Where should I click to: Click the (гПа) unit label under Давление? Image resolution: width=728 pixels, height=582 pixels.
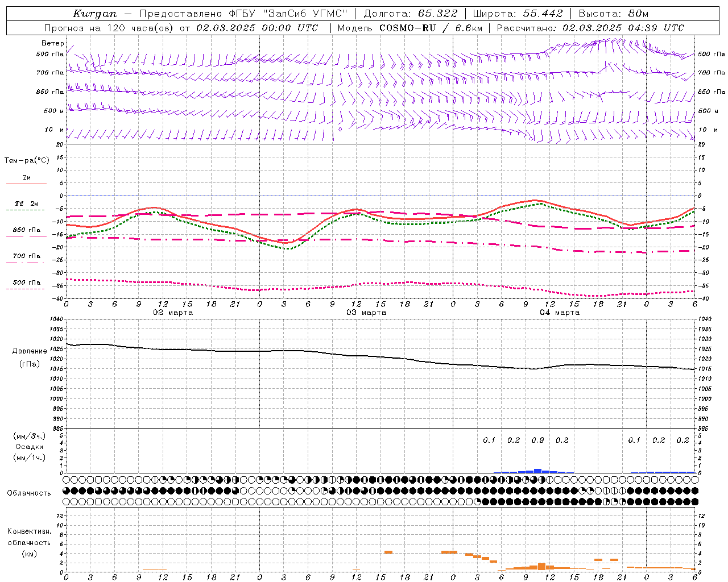point(30,364)
